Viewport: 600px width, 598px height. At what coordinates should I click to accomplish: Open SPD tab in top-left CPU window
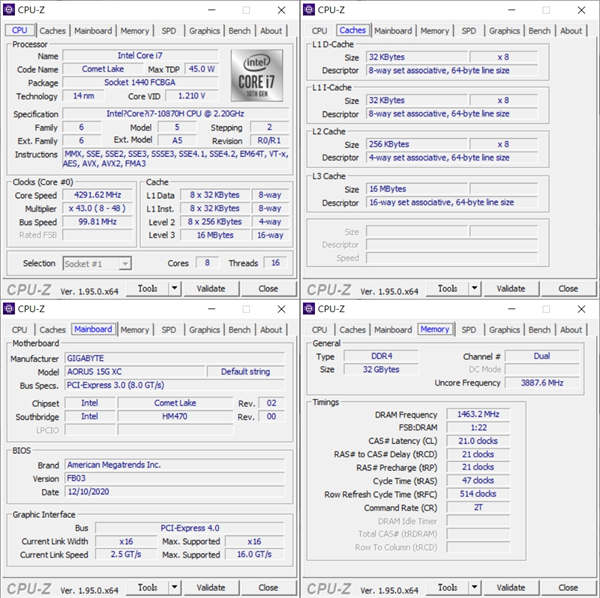[168, 31]
